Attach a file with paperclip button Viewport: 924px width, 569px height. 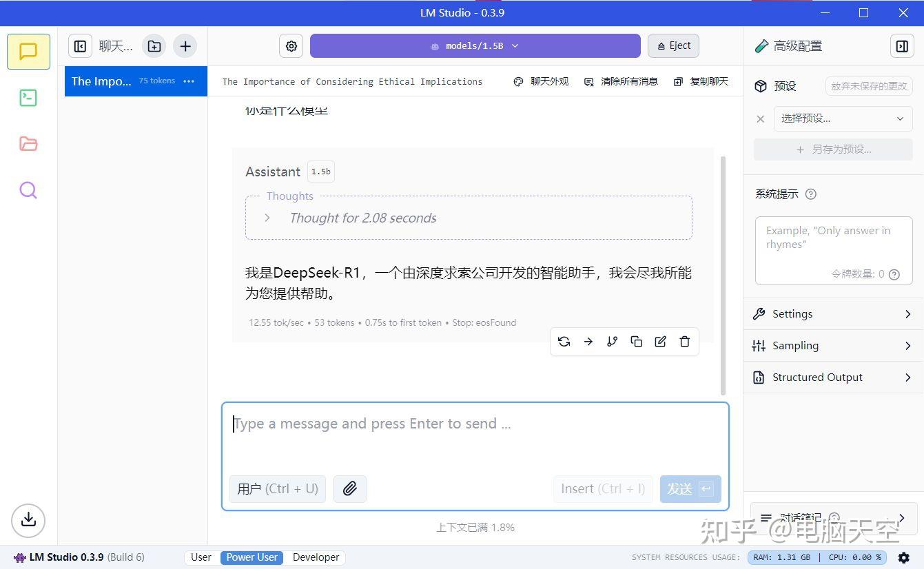(x=350, y=489)
